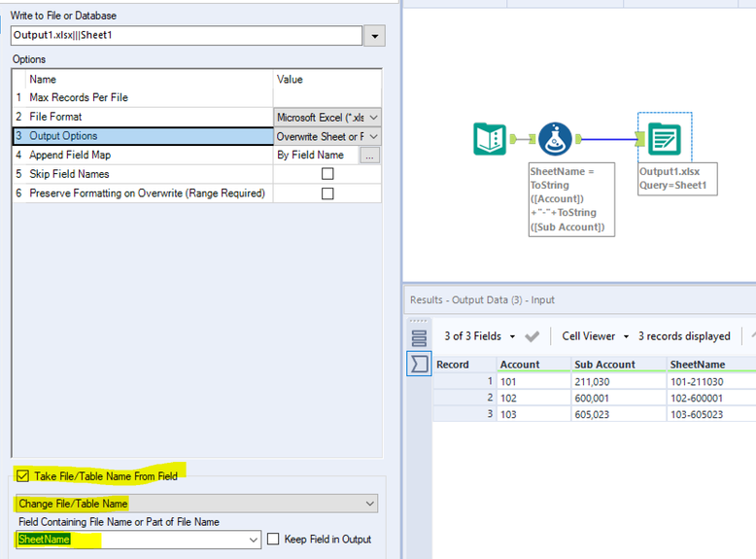Click the Output1.xlsx annotation under Output tool
The height and width of the screenshot is (559, 756).
[x=676, y=178]
